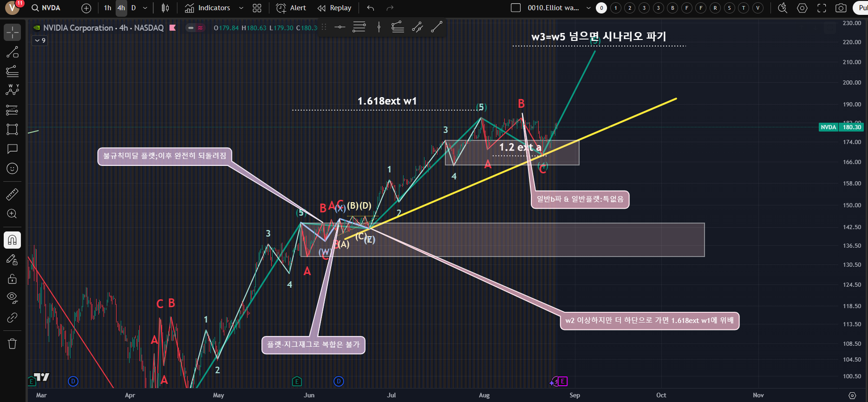Switch to the 1h timeframe
868x402 pixels.
pos(108,8)
